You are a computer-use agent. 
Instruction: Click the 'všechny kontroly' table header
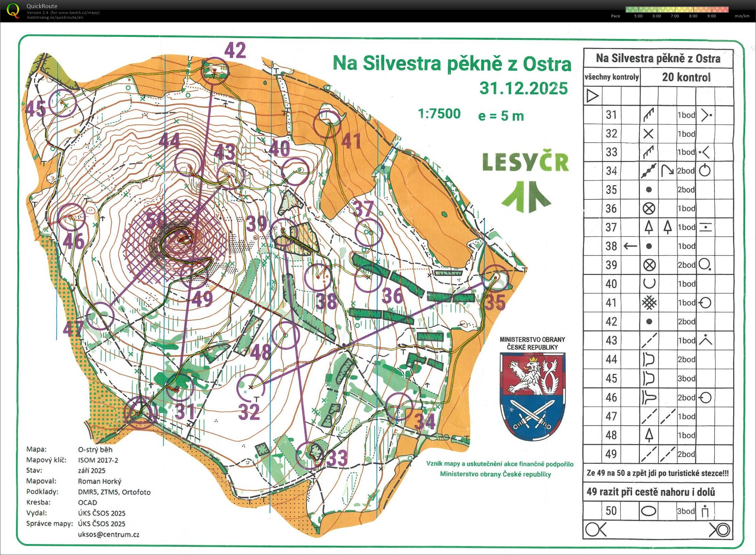(x=612, y=77)
